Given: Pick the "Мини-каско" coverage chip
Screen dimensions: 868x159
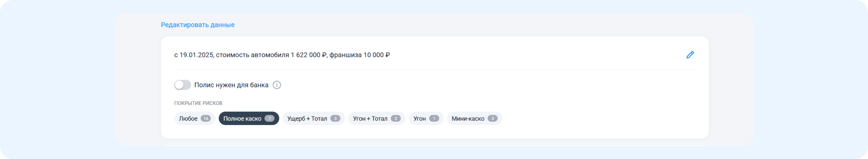Looking at the screenshot, I should tap(474, 118).
